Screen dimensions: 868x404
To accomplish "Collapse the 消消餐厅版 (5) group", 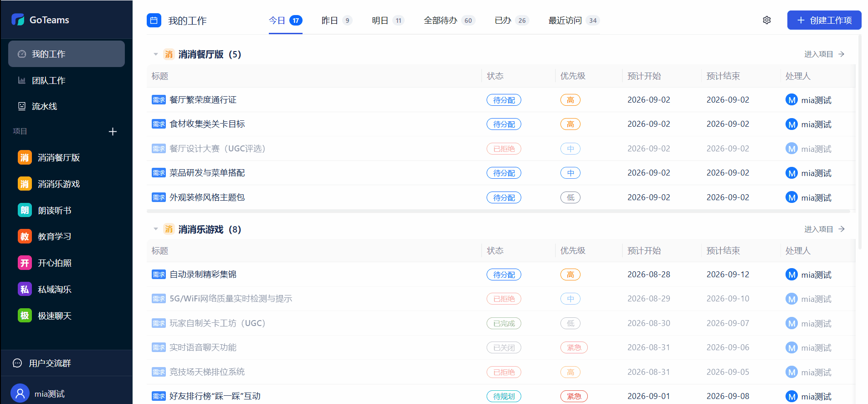I will coord(156,54).
